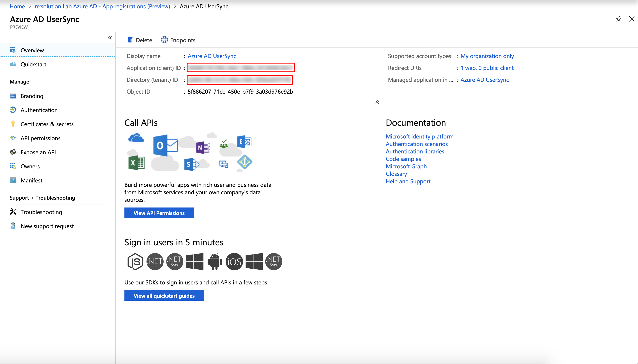638x364 pixels.
Task: Go to re:solution Lab App registrations breadcrumb
Action: [102, 7]
